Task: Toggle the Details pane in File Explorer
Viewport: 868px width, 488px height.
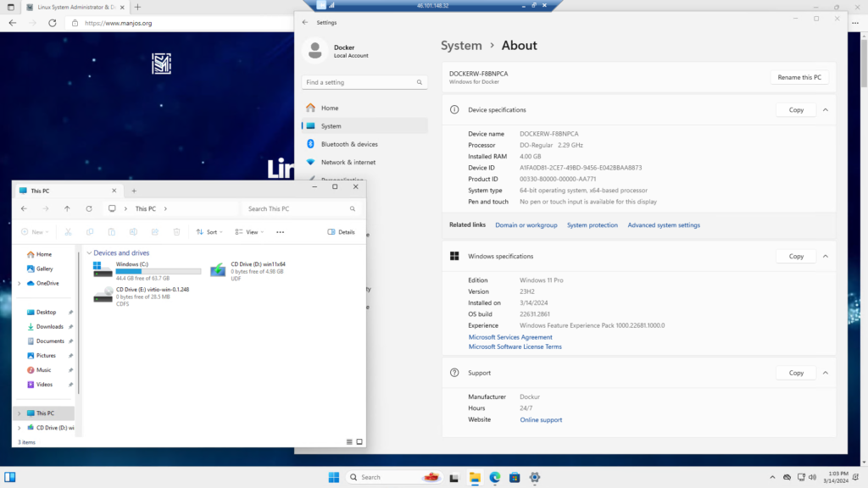Action: click(x=341, y=232)
